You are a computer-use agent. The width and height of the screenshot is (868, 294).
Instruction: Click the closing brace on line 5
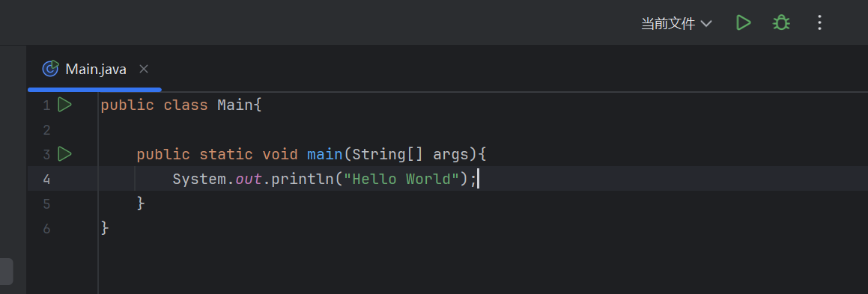141,203
